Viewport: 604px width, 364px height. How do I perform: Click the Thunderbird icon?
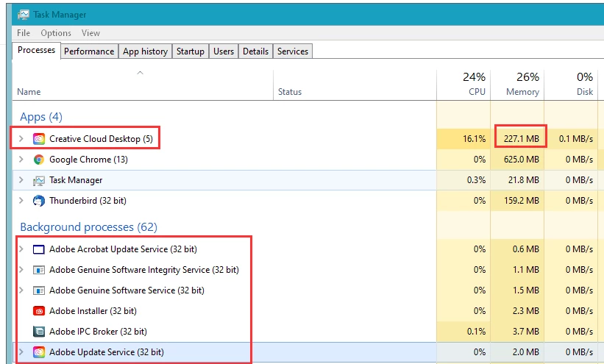pyautogui.click(x=39, y=201)
